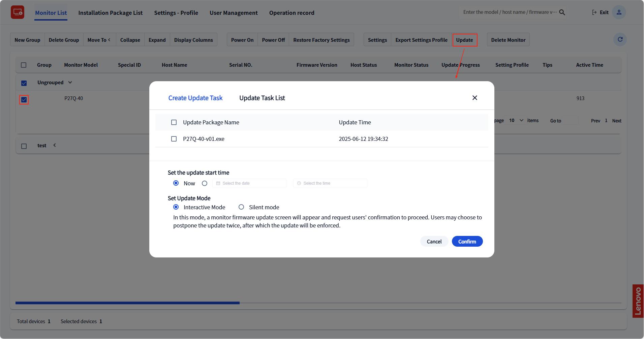The height and width of the screenshot is (339, 644).
Task: Click the red monitor app logo
Action: (x=18, y=12)
